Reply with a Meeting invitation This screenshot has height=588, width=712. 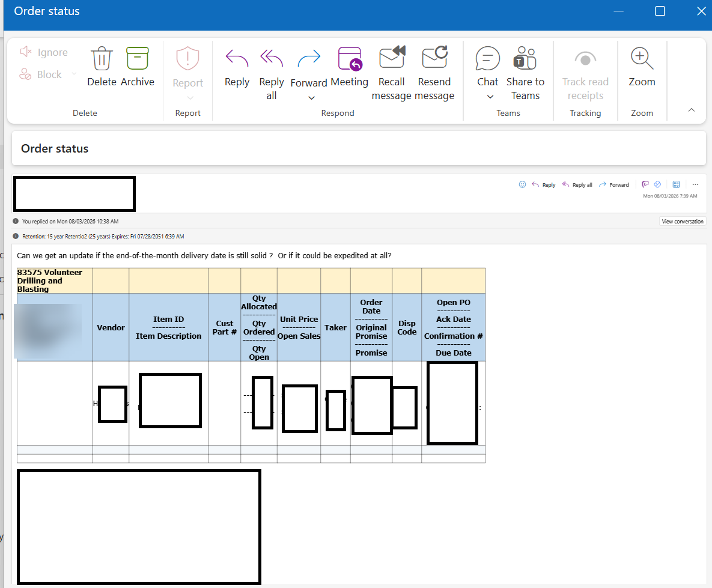point(350,59)
